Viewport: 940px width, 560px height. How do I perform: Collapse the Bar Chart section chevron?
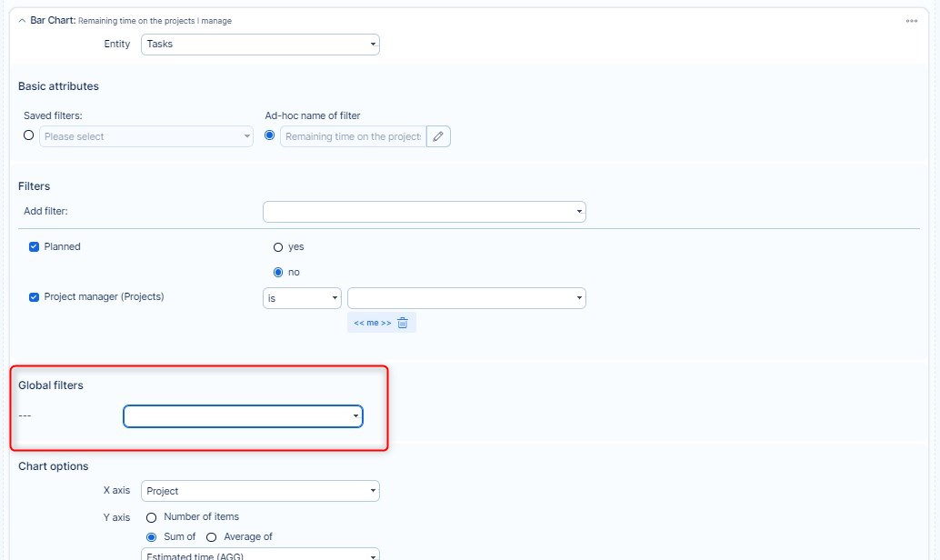(22, 21)
